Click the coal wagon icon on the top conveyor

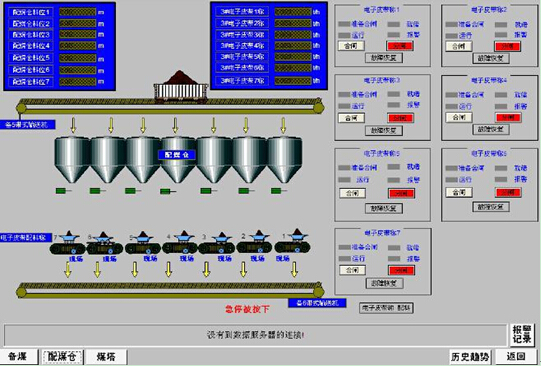click(181, 87)
